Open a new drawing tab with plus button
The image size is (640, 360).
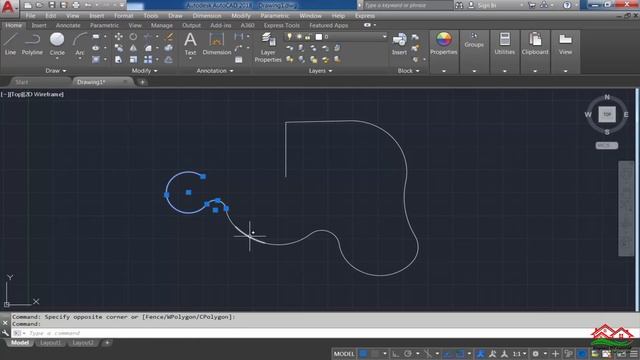(x=142, y=82)
